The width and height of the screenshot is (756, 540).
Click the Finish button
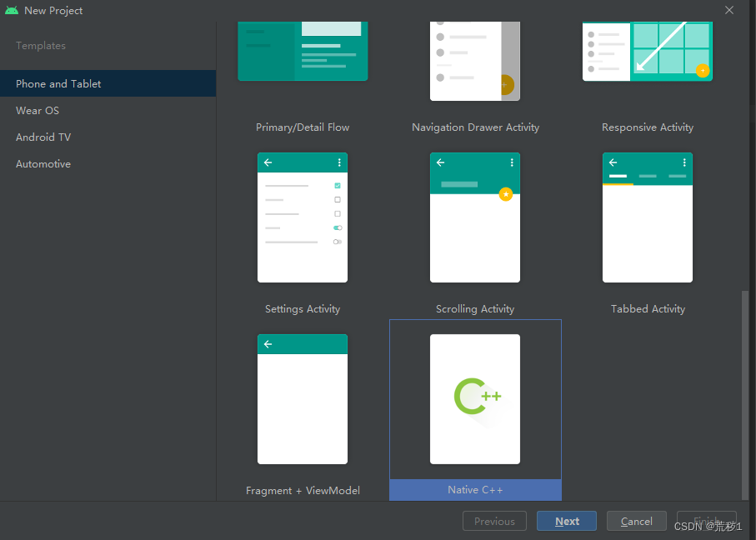tap(706, 521)
